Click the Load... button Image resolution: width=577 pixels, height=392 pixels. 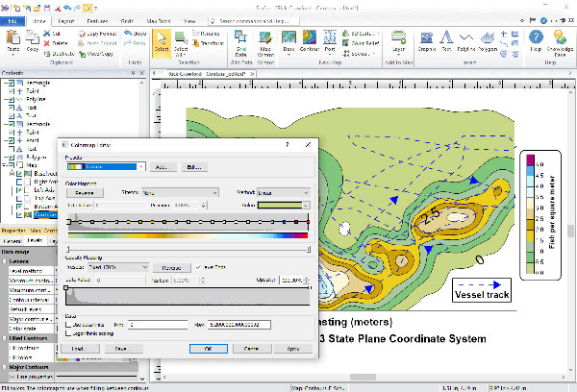point(80,349)
